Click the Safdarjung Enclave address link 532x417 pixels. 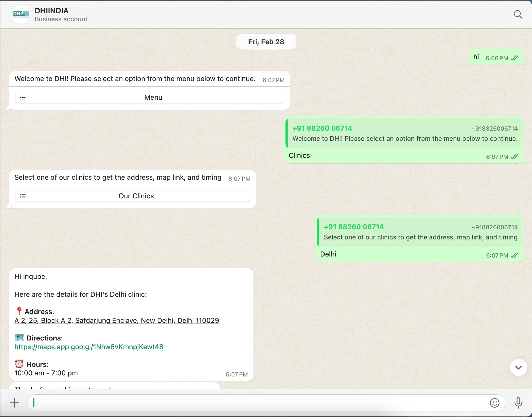117,320
